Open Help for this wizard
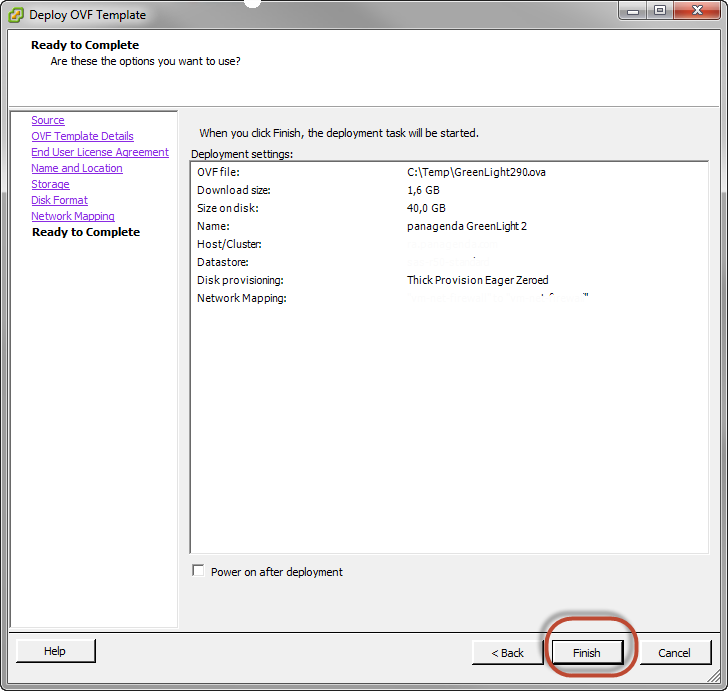This screenshot has height=691, width=728. point(55,651)
